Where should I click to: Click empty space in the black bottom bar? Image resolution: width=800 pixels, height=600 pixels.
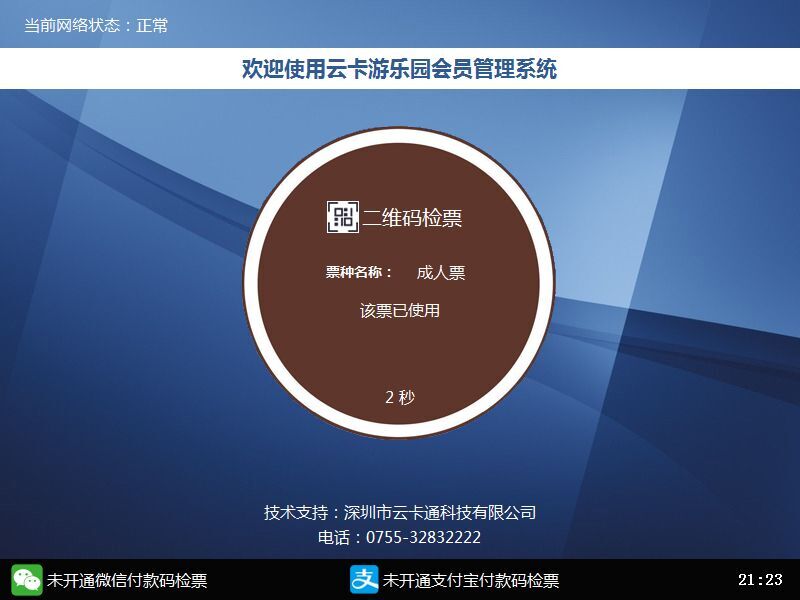click(650, 580)
